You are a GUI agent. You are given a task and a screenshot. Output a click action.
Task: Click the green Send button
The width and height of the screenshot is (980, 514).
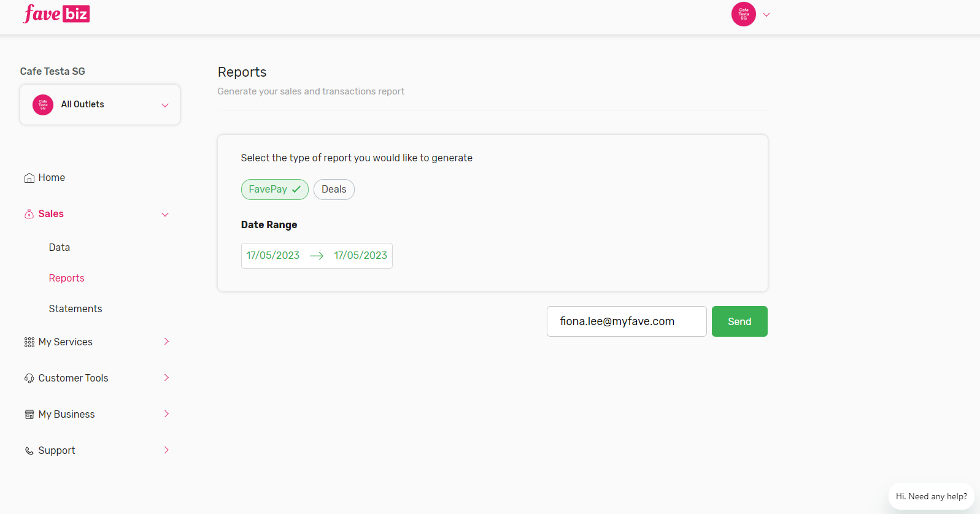click(739, 321)
